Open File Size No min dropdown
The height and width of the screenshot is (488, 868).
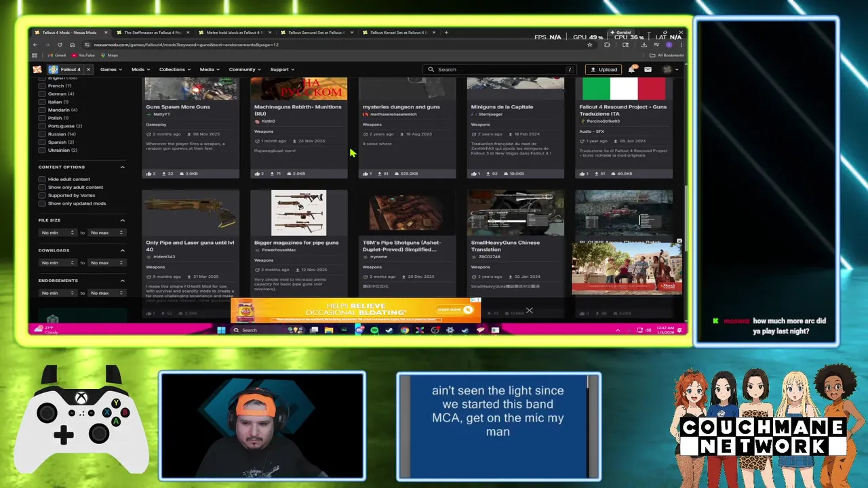click(58, 232)
